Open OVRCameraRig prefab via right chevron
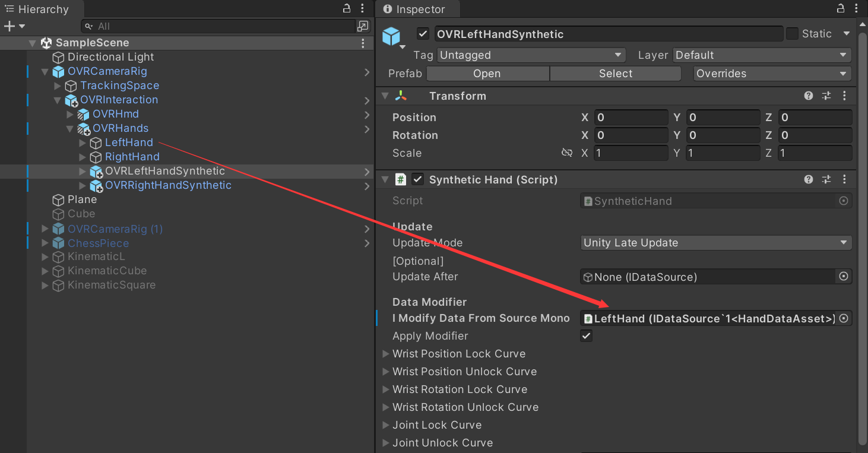The image size is (868, 453). [367, 72]
